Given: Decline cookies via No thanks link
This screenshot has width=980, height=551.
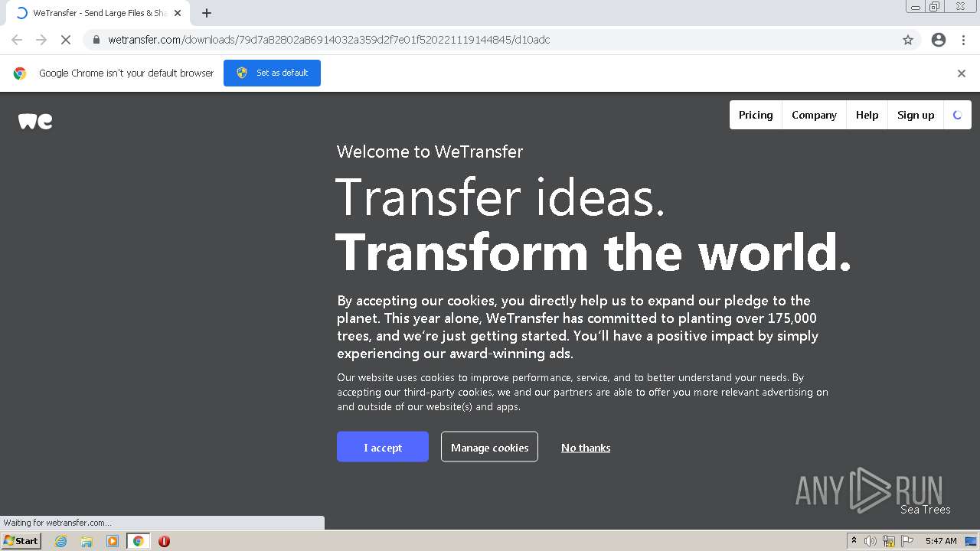Looking at the screenshot, I should [x=586, y=448].
